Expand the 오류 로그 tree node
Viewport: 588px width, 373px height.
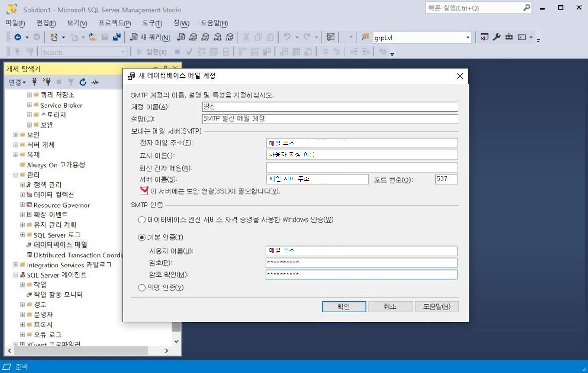coord(23,335)
